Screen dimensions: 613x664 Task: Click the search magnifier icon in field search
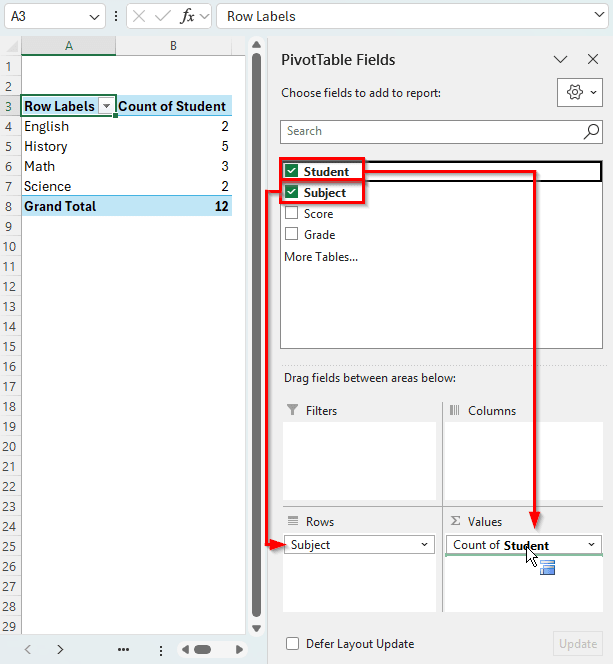591,131
